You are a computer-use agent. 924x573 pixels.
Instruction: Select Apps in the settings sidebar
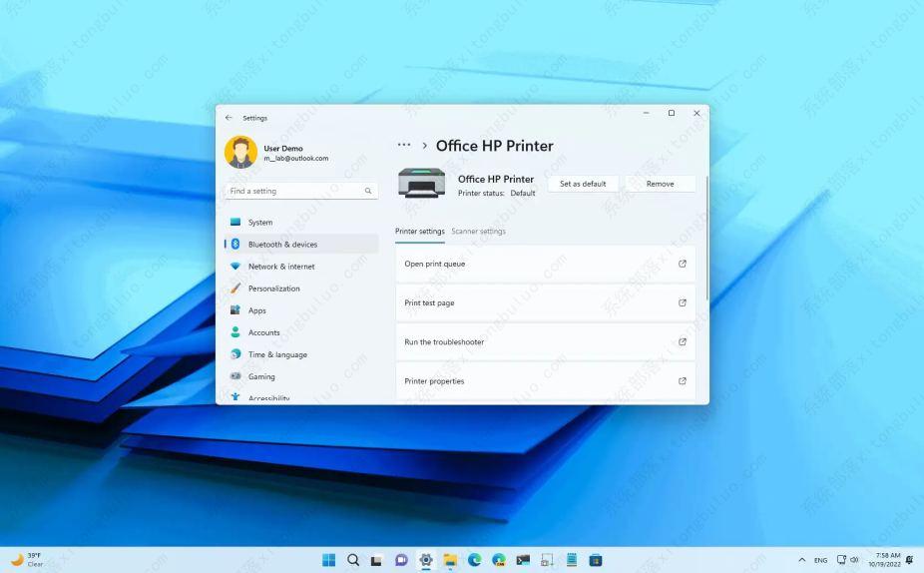[x=301, y=310]
